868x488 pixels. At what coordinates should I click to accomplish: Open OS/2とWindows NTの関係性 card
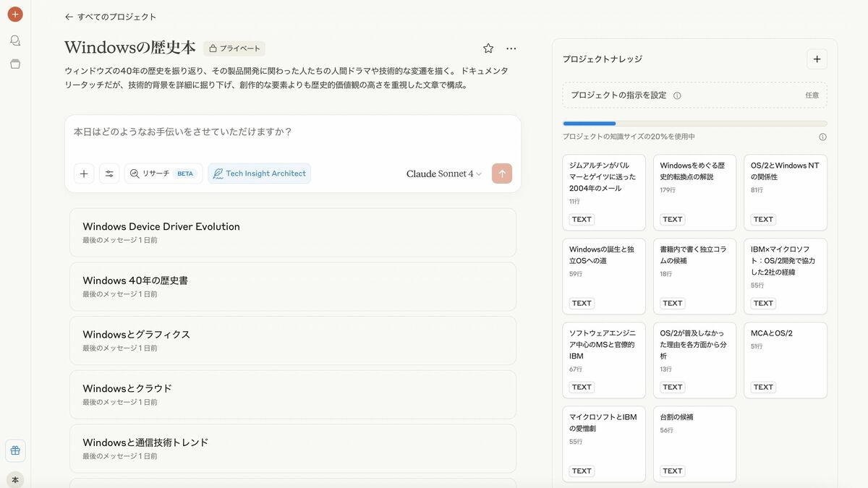click(786, 192)
